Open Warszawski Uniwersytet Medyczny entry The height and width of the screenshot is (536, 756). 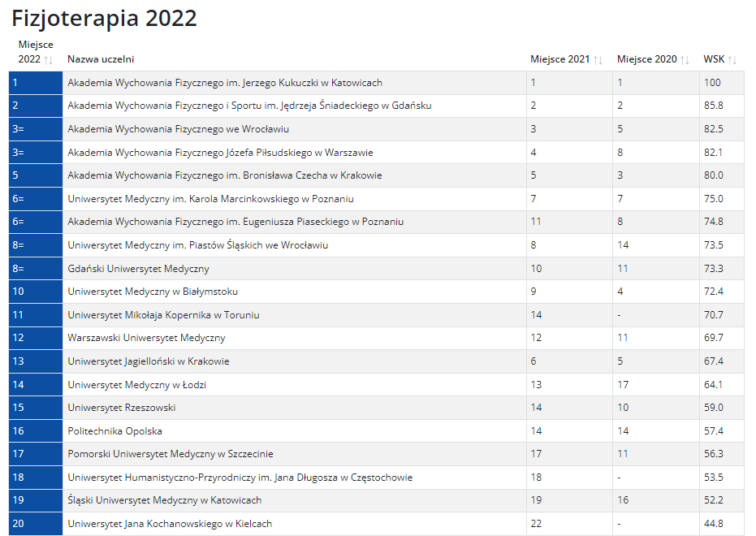pos(146,338)
